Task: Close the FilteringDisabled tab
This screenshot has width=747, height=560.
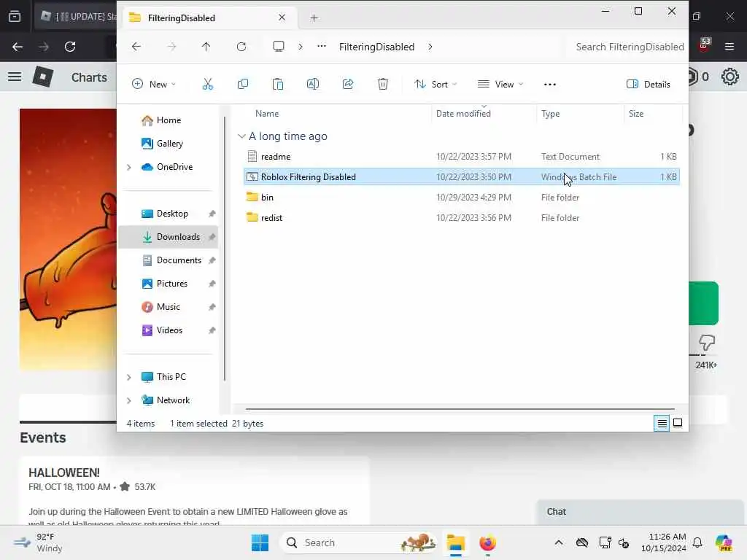Action: tap(282, 17)
